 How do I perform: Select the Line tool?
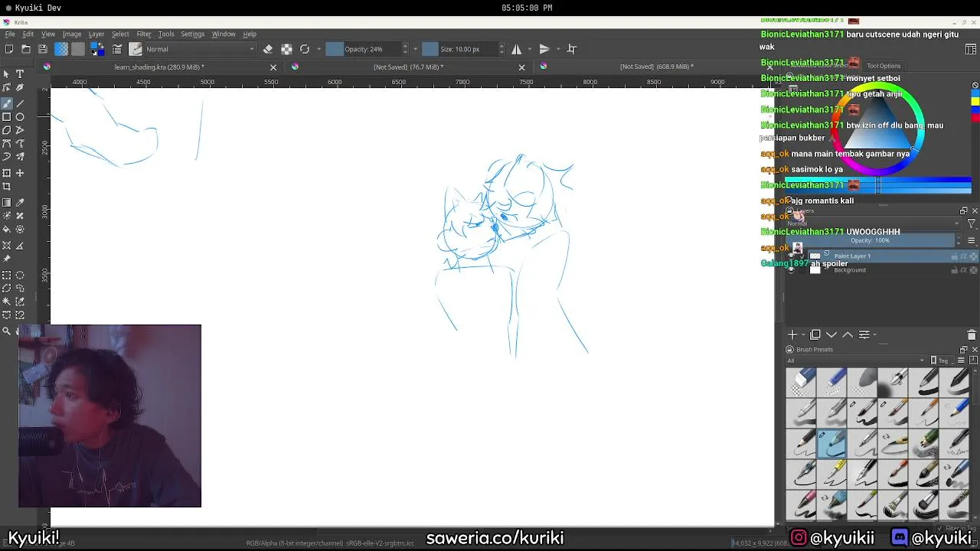[20, 103]
